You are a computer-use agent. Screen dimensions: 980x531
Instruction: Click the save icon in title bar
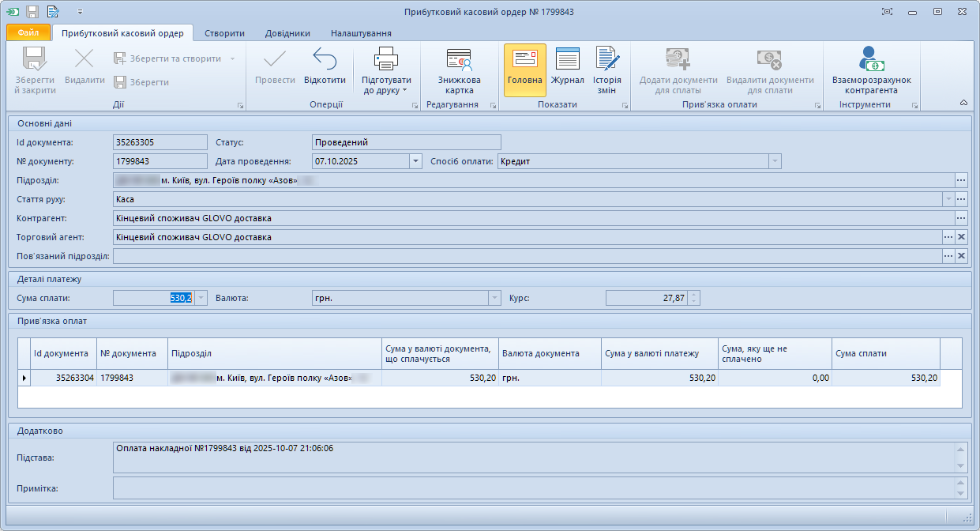(x=32, y=12)
